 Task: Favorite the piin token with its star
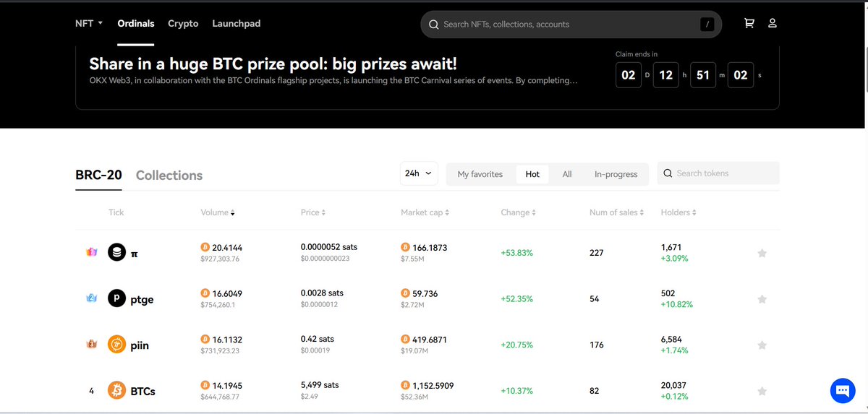[x=762, y=345]
